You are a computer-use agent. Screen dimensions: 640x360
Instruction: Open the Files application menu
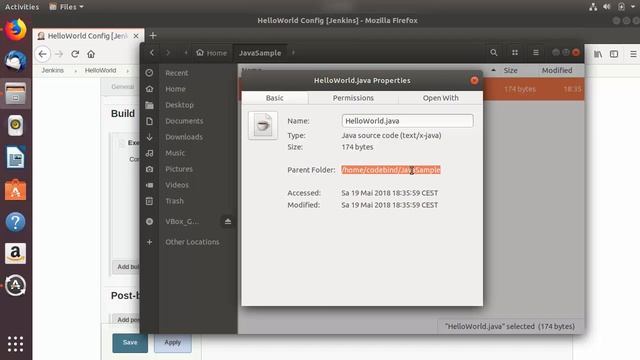[x=66, y=7]
